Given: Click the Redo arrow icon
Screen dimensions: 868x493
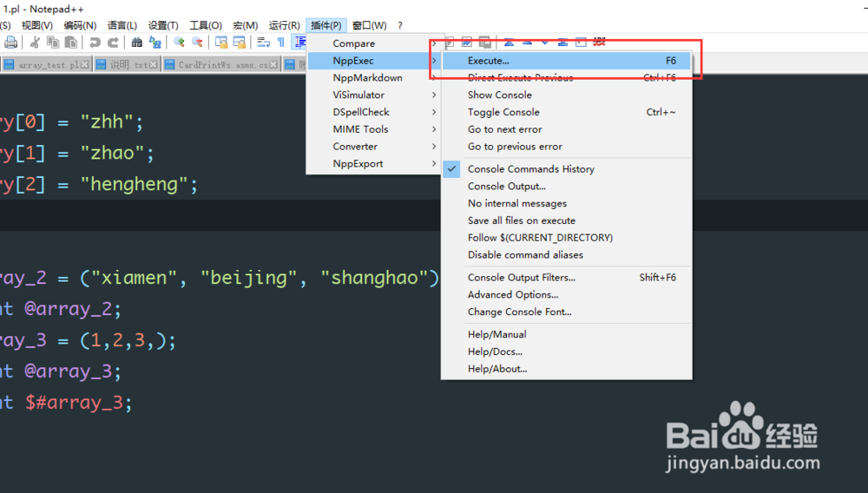Looking at the screenshot, I should pos(113,42).
